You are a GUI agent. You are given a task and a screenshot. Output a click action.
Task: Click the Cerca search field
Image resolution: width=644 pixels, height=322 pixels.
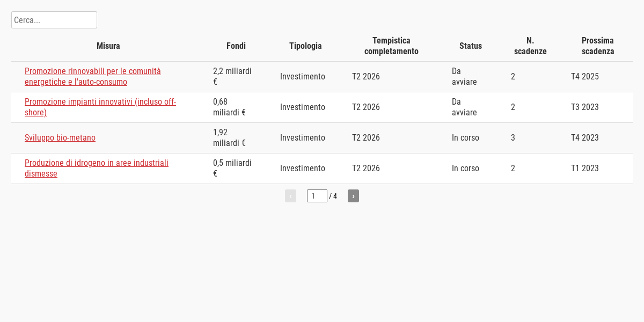(x=54, y=20)
